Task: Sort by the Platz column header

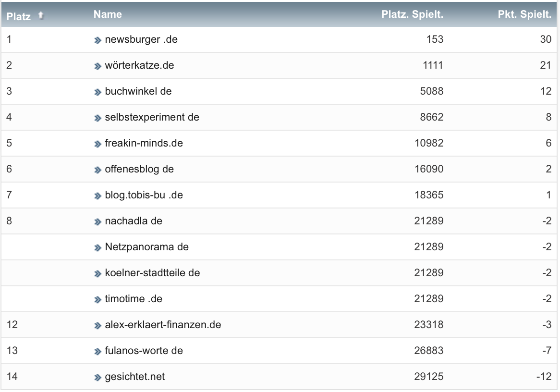Action: point(19,16)
